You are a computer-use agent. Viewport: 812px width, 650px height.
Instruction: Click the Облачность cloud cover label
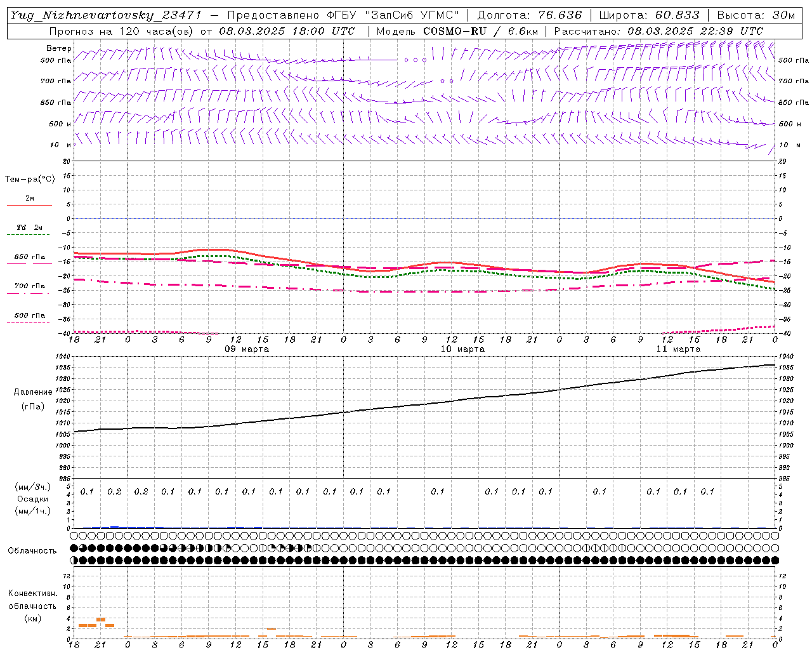[x=32, y=551]
